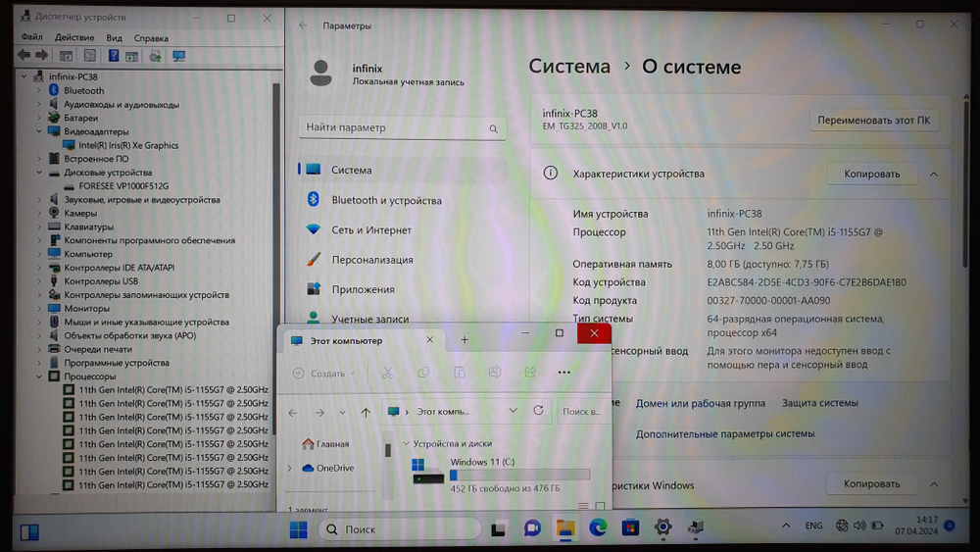Click the Share icon in File Explorer toolbar

click(x=530, y=373)
